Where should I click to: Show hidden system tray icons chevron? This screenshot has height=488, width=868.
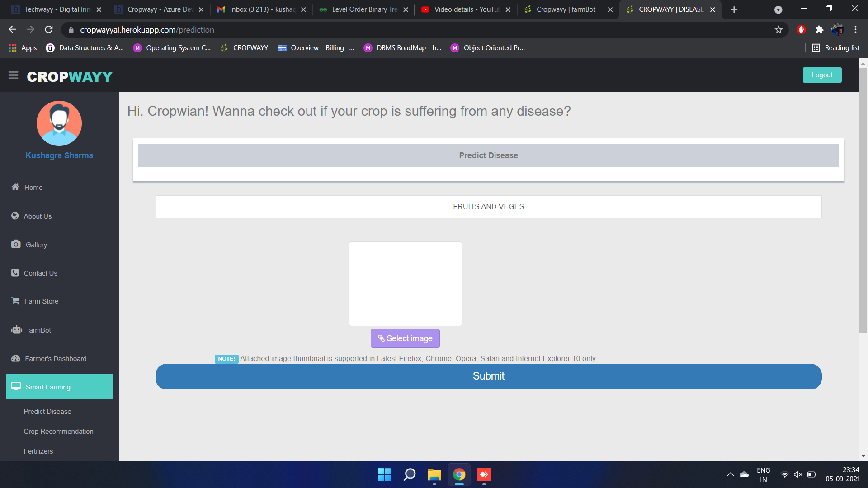[x=730, y=474]
